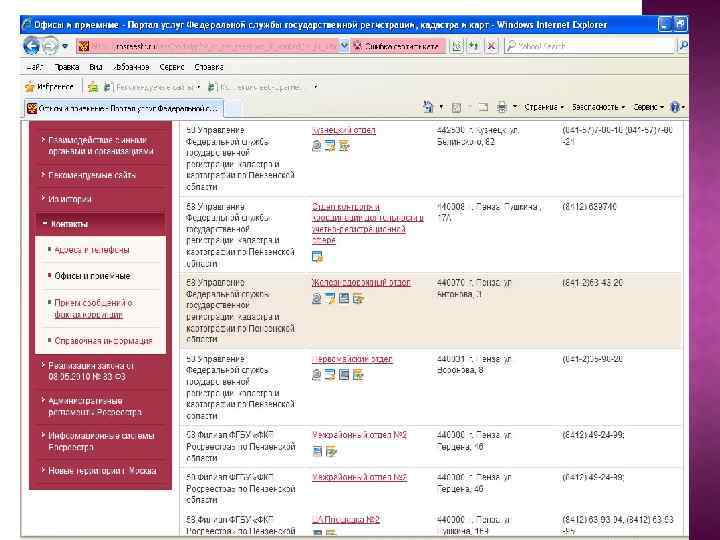Open the Избранное favorites star button
The height and width of the screenshot is (540, 720).
pos(50,87)
